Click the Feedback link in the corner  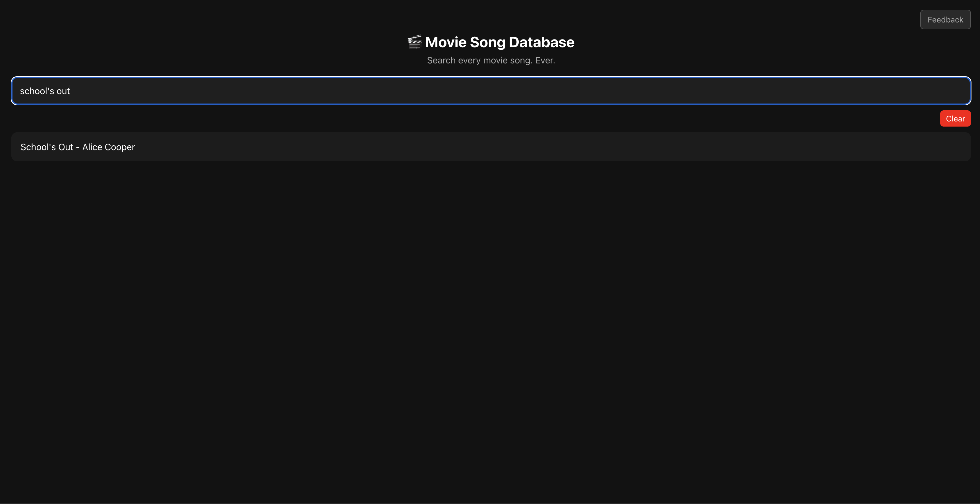point(945,19)
